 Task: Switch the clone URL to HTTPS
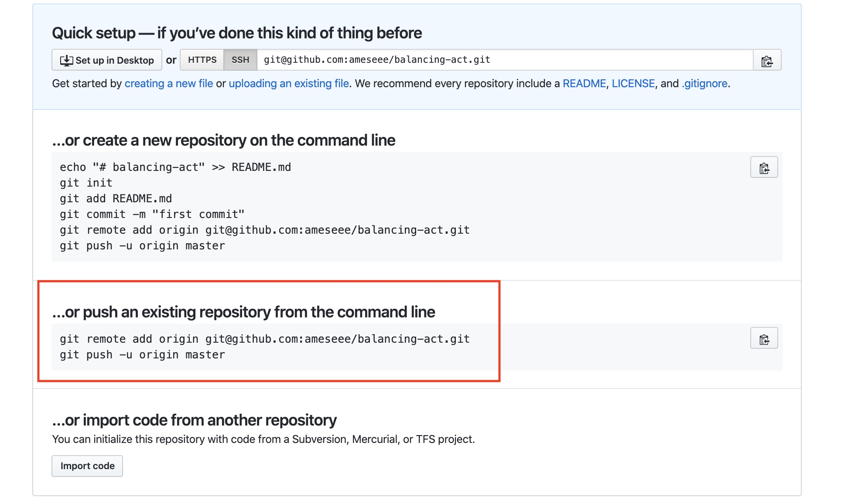click(x=202, y=60)
